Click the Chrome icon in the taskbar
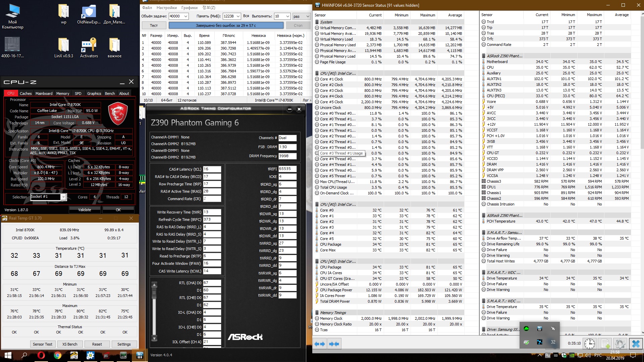 coord(58,355)
